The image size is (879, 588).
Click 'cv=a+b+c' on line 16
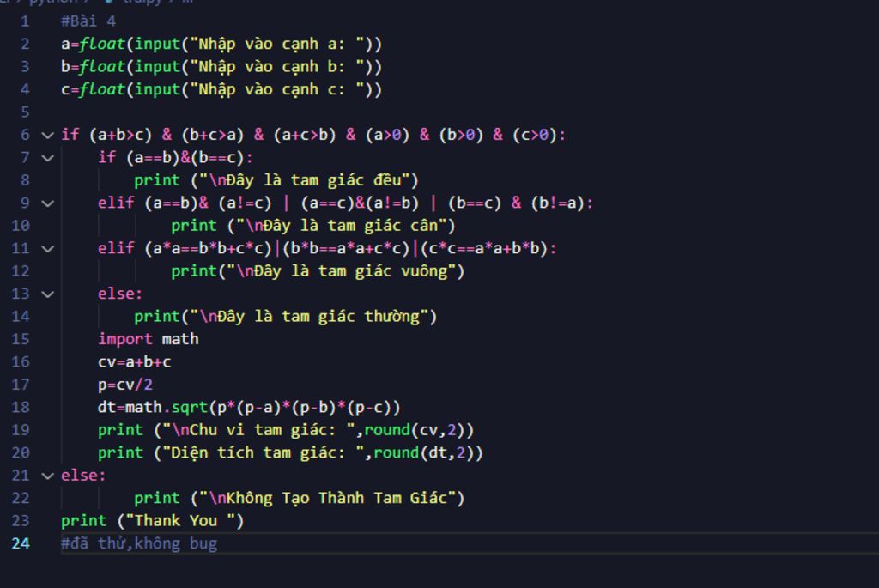(x=135, y=362)
